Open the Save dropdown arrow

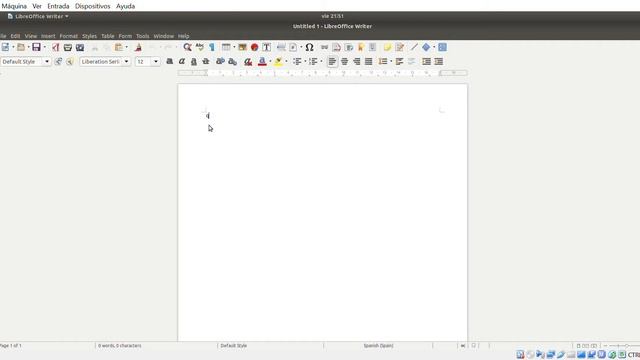[x=44, y=47]
